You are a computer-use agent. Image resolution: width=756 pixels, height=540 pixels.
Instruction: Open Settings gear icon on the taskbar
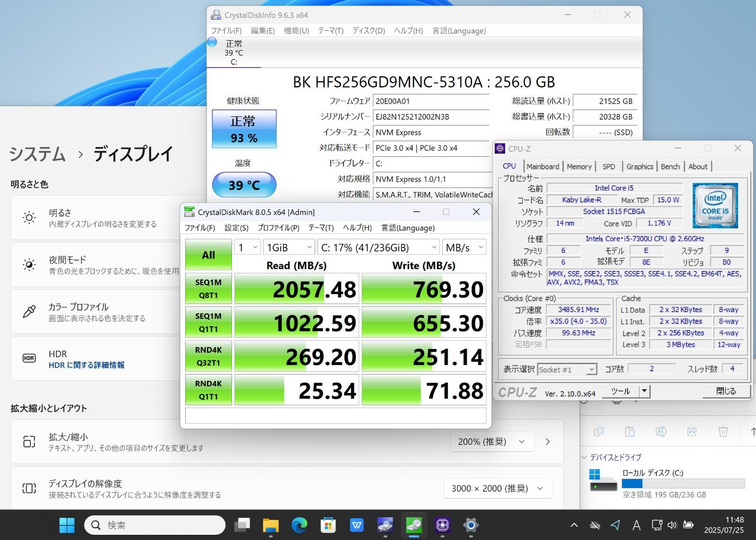(x=471, y=525)
